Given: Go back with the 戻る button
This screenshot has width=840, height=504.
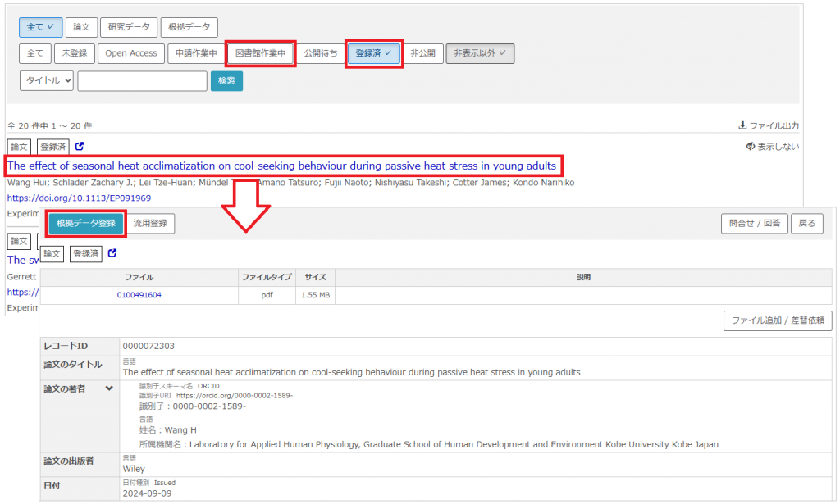Looking at the screenshot, I should 807,224.
